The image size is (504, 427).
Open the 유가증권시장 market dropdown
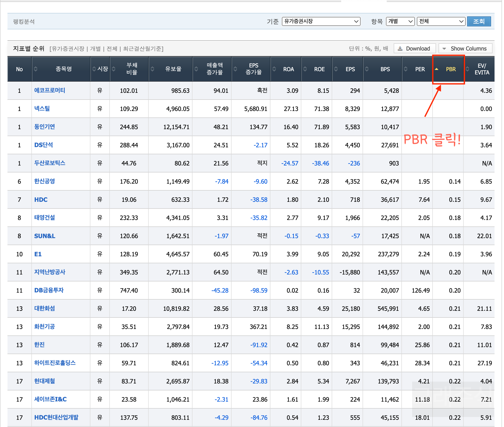point(321,21)
